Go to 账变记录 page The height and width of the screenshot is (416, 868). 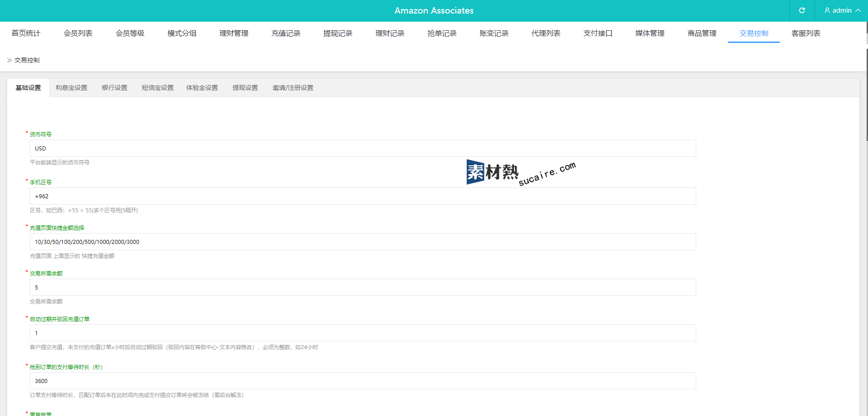coord(494,33)
